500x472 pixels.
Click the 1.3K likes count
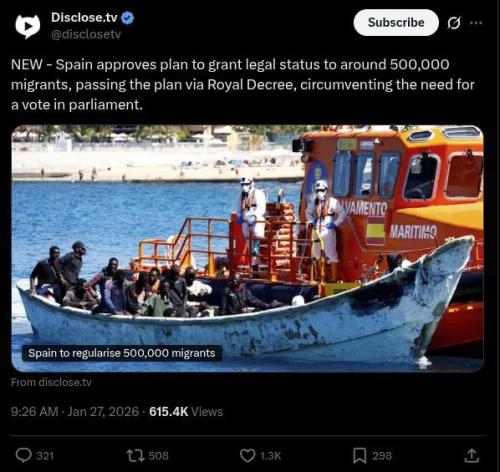(271, 456)
